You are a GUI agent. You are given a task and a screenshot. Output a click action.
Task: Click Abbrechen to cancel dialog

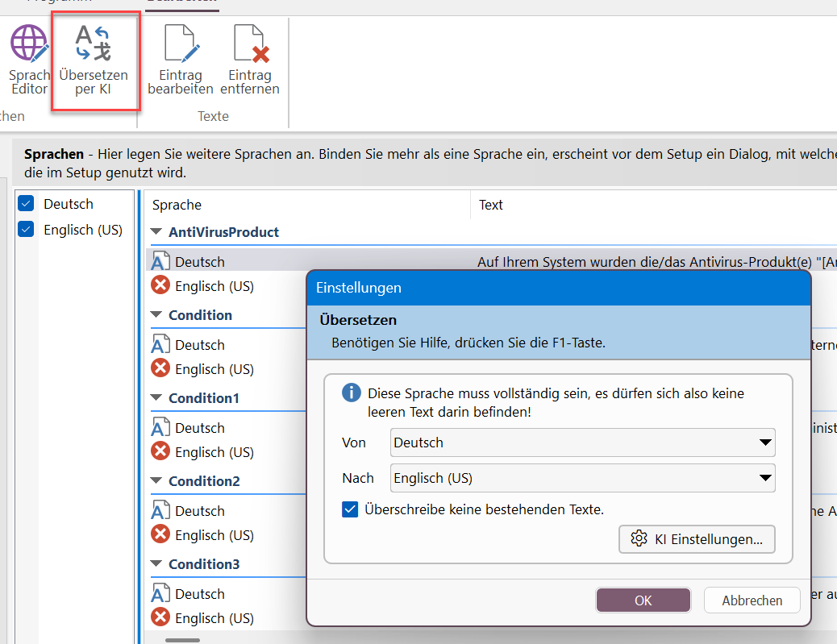pos(752,600)
